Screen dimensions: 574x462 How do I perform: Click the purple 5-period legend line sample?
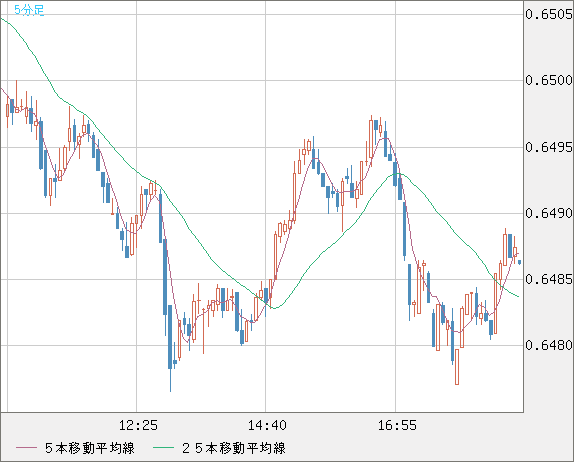(26, 448)
